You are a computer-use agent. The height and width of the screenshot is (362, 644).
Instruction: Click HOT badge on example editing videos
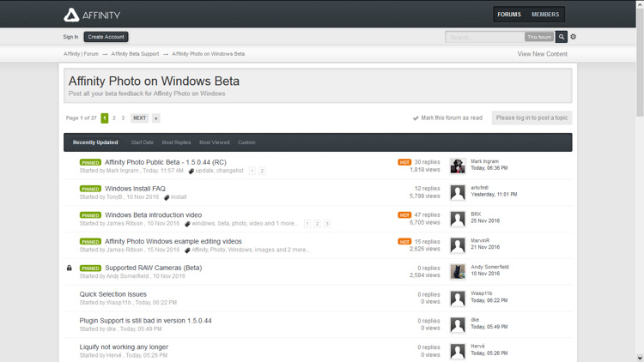tap(404, 242)
